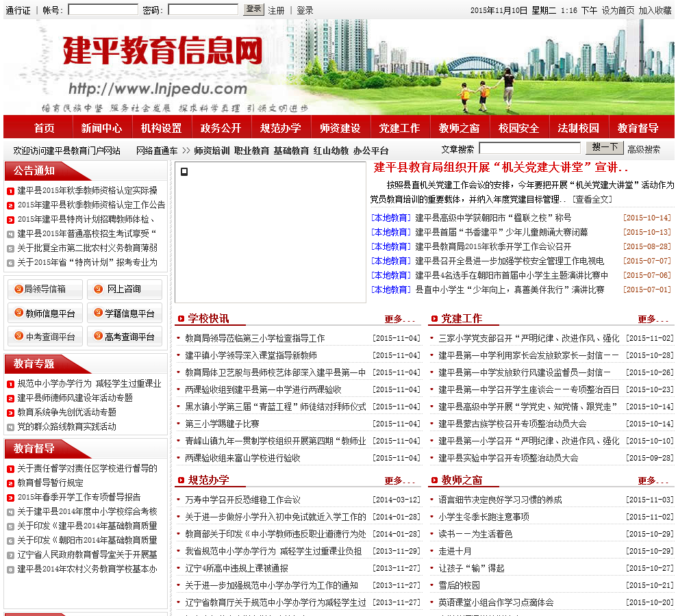Viewport: 678px width, 616px height.
Task: Click the 文章搜索 text input
Action: 530,149
